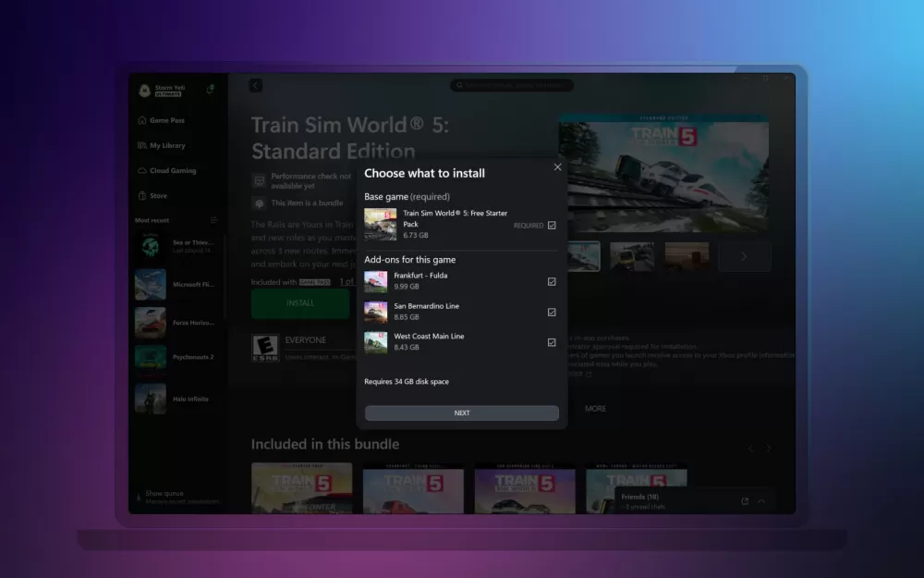
Task: Pop out the Friends panel
Action: (745, 501)
